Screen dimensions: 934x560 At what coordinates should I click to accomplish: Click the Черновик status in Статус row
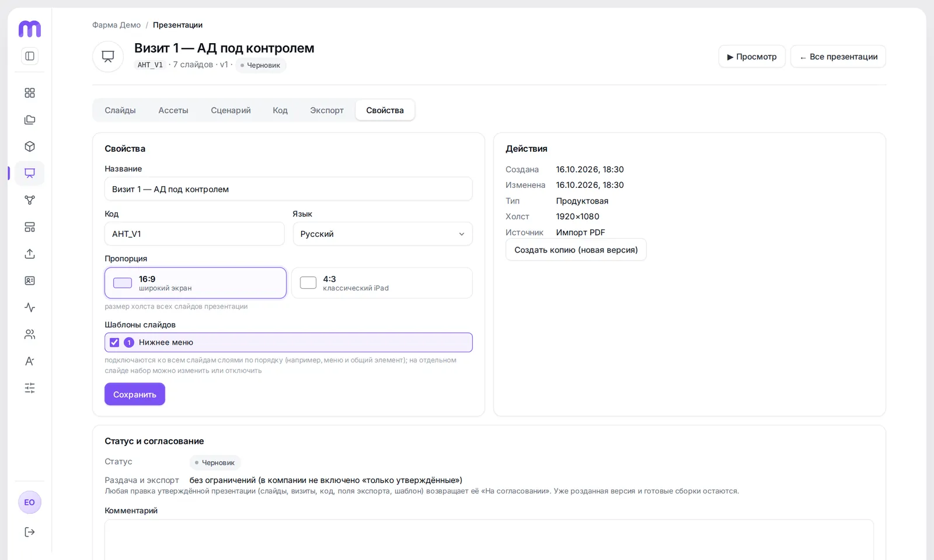coord(215,463)
